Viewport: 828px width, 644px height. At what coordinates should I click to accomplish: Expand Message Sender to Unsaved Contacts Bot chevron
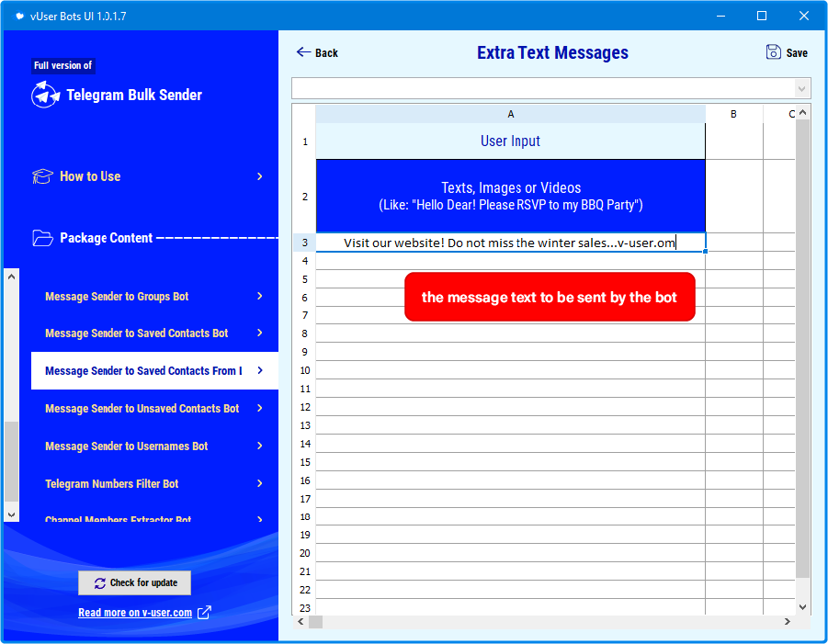point(259,408)
